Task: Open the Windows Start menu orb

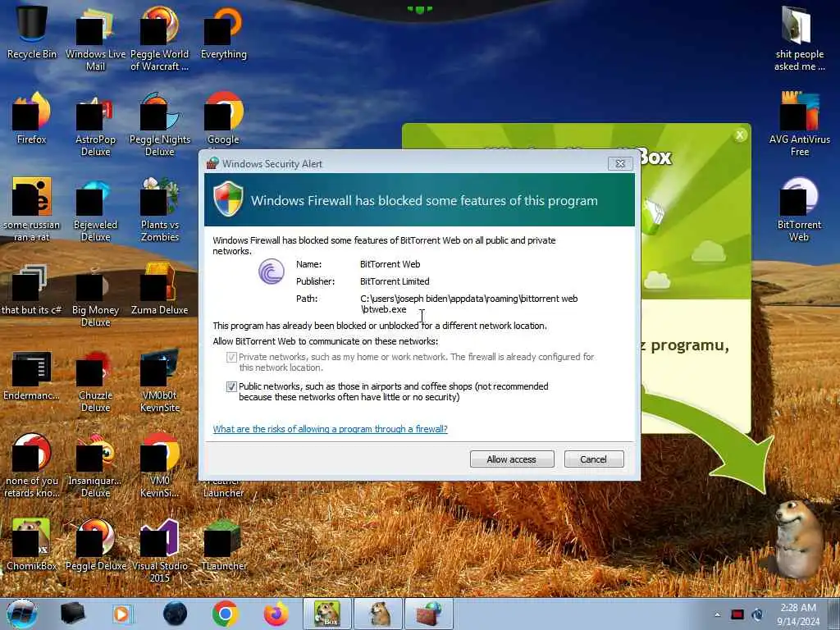Action: [22, 614]
